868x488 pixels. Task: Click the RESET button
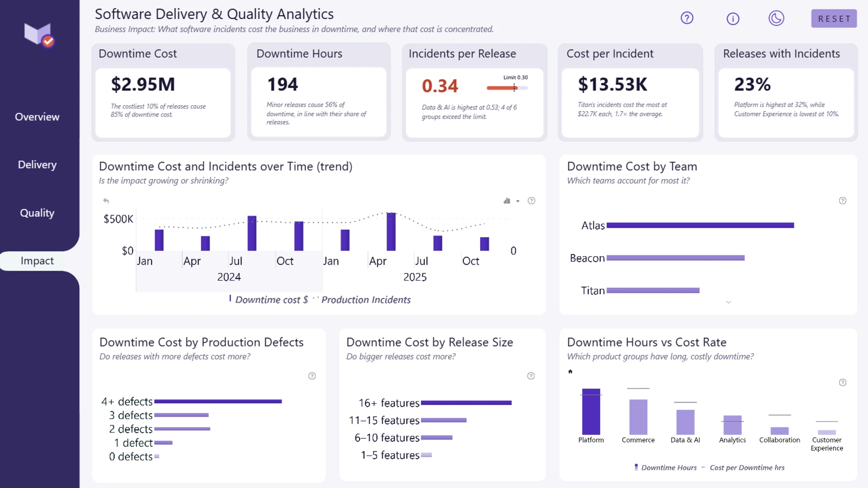[834, 19]
